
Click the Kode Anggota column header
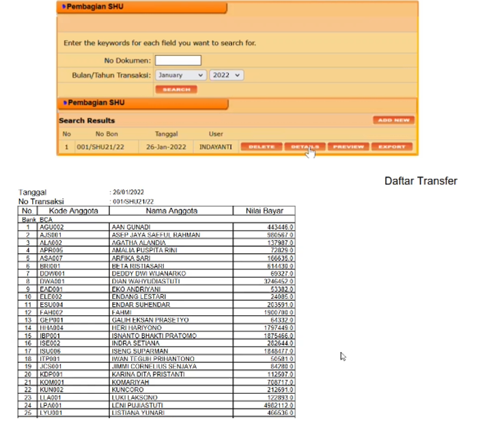click(x=73, y=211)
